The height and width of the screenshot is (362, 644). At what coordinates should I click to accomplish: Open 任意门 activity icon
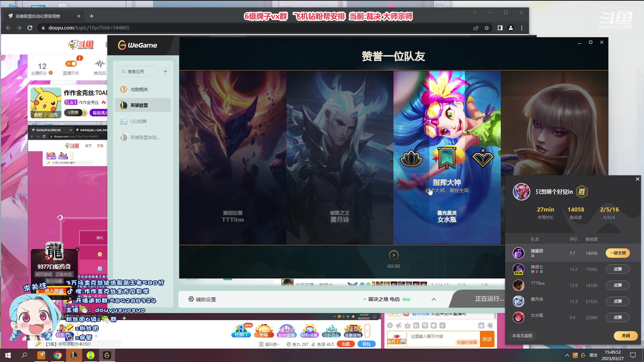tap(241, 330)
